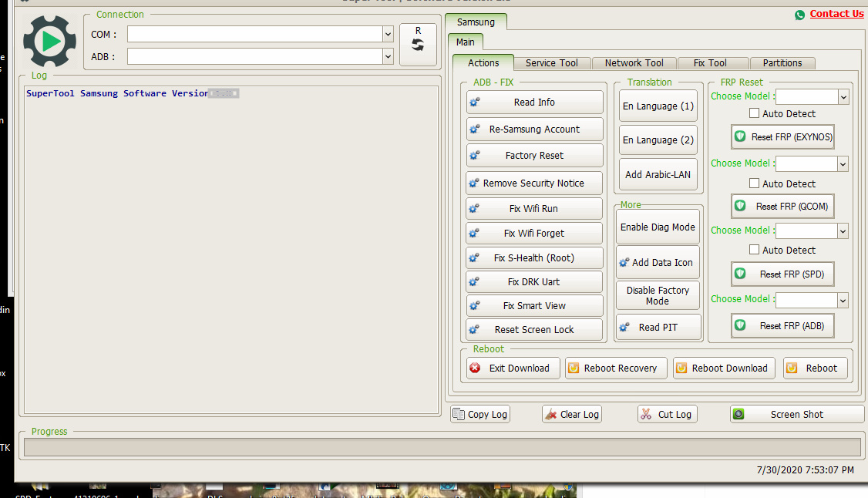Click the eraser icon on Clear Log
Screen dimensions: 868x498
click(551, 414)
